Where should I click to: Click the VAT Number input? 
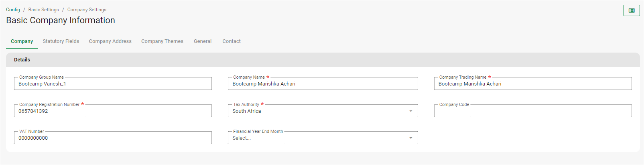point(113,138)
